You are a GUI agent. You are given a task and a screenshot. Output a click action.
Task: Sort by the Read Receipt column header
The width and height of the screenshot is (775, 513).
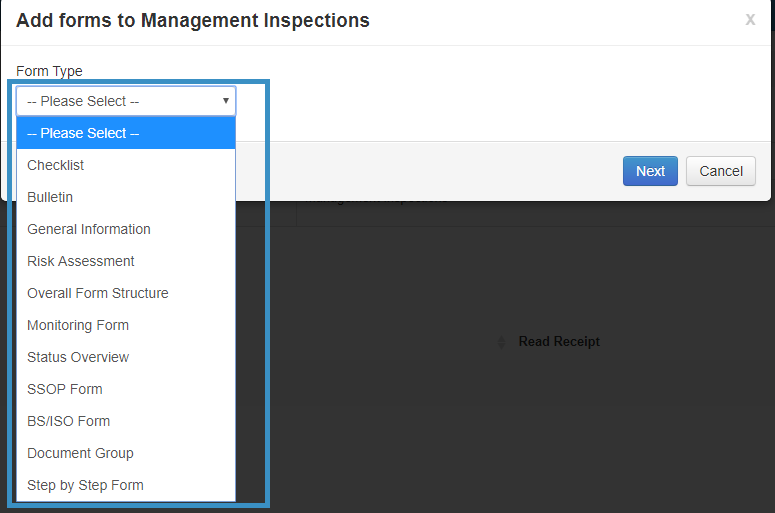tap(559, 342)
